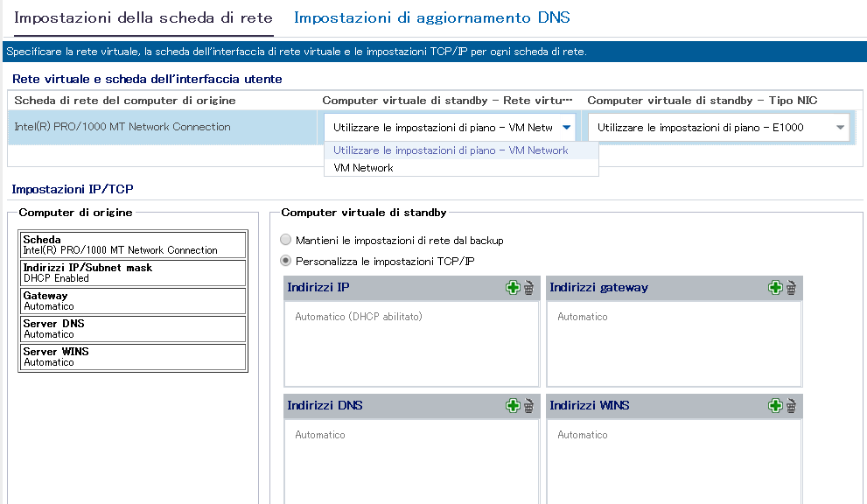Select Scheda entry in Computer di origine
Screen dimensions: 867x504
coord(133,244)
